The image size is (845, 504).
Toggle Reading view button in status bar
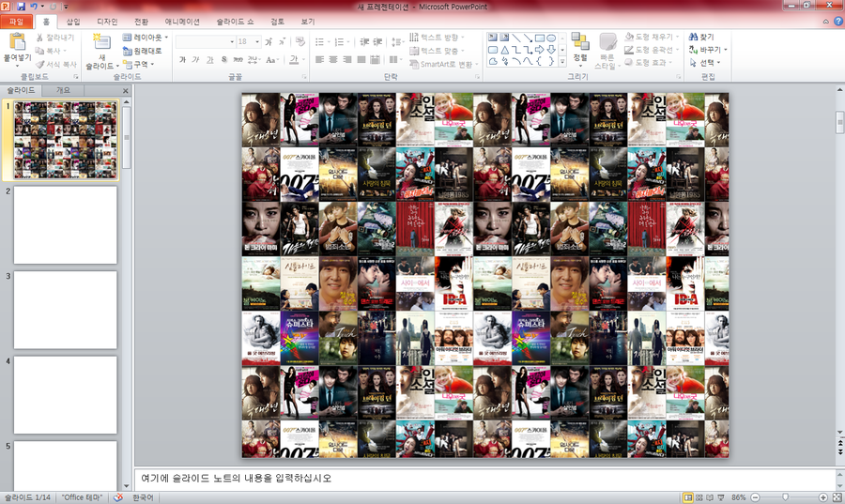[x=710, y=497]
